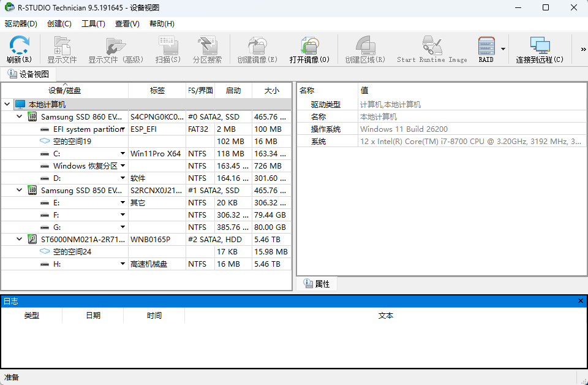Click the log 日期 column header
Image resolution: width=588 pixels, height=385 pixels.
coord(93,316)
